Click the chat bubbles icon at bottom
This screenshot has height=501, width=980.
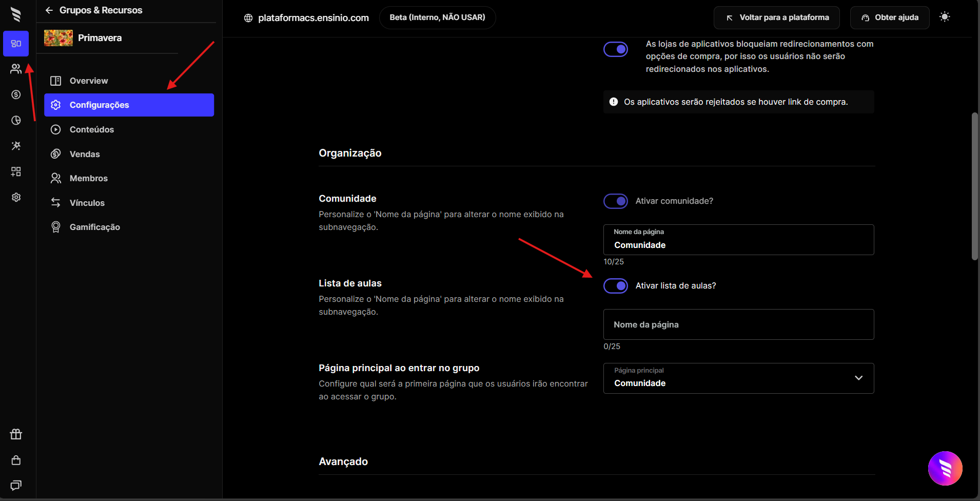click(x=16, y=485)
